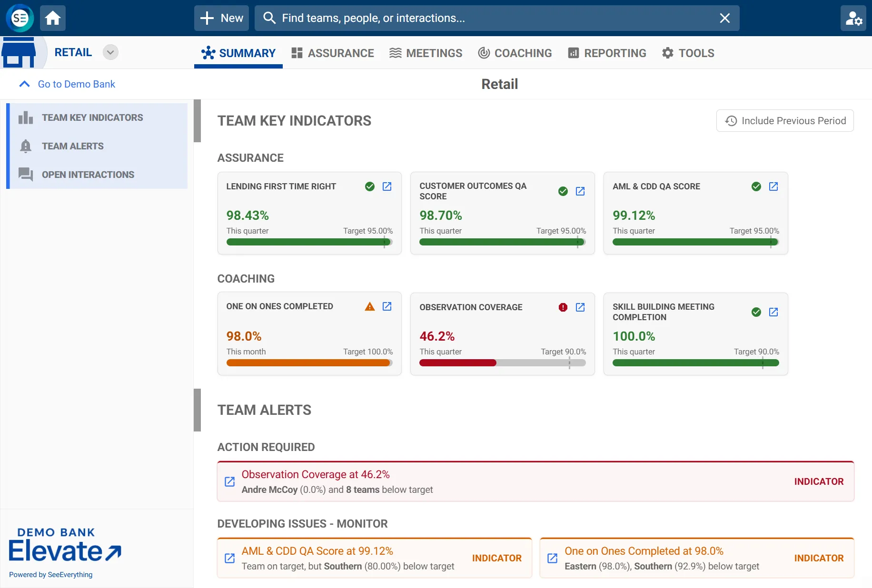Toggle Include Previous Period
Screen dimensions: 872x588
[785, 121]
